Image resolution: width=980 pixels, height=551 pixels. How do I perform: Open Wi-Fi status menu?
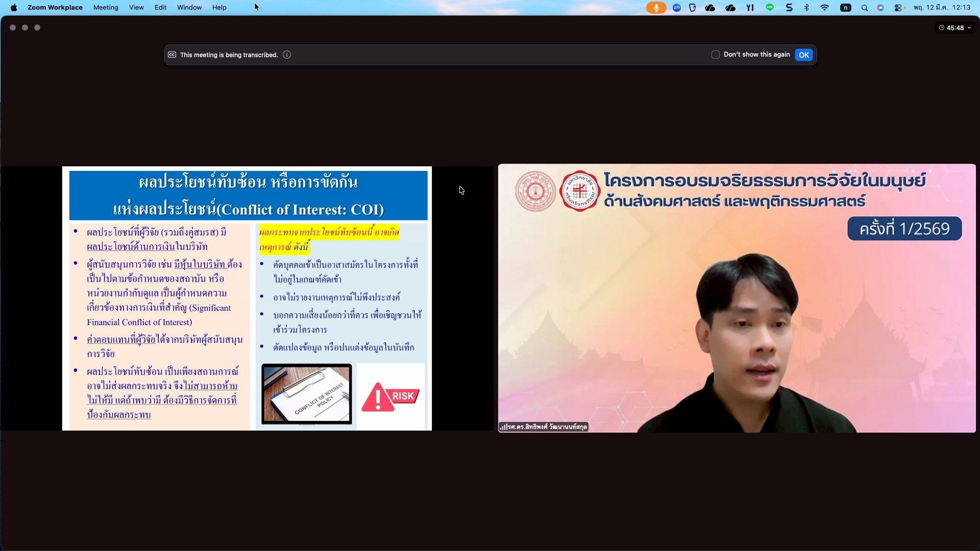point(824,8)
